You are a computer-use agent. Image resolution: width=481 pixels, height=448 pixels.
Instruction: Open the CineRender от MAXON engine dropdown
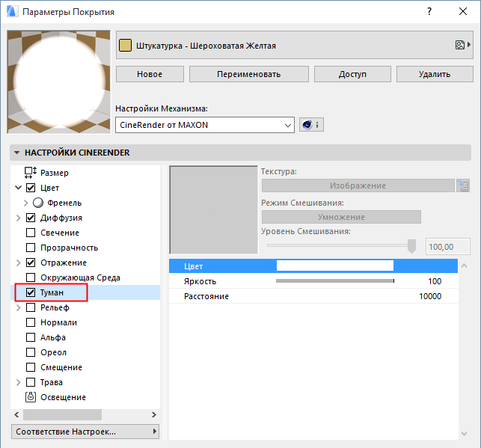point(205,125)
